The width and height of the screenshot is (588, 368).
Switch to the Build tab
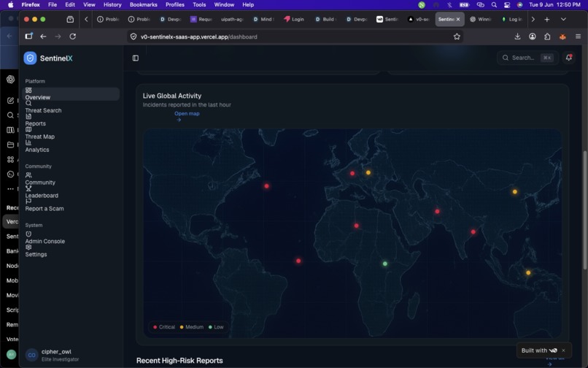coord(325,19)
